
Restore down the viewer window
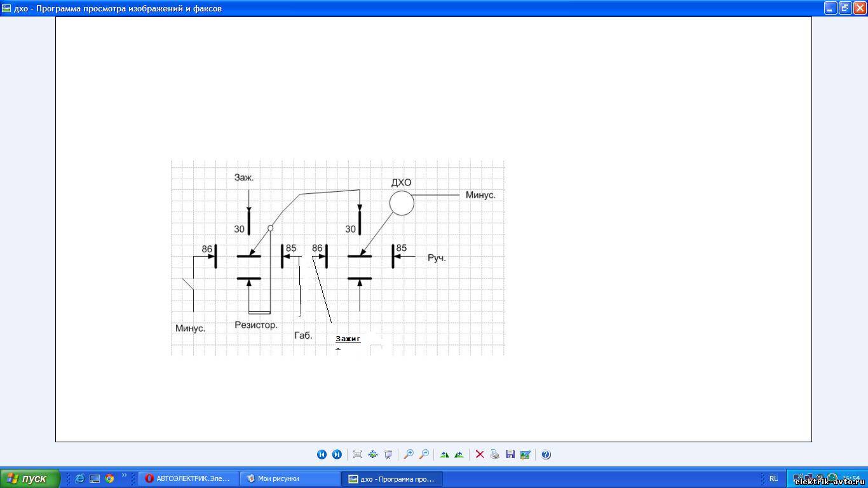(844, 8)
